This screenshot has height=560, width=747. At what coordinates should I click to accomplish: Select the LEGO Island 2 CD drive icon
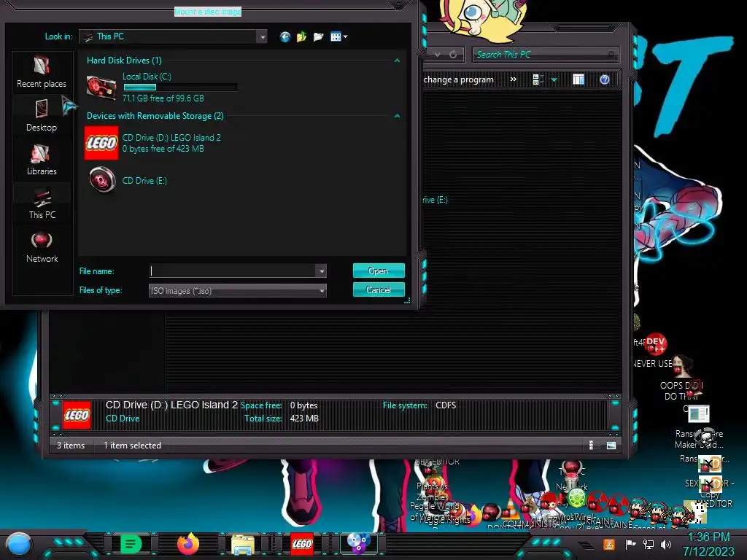(x=101, y=143)
